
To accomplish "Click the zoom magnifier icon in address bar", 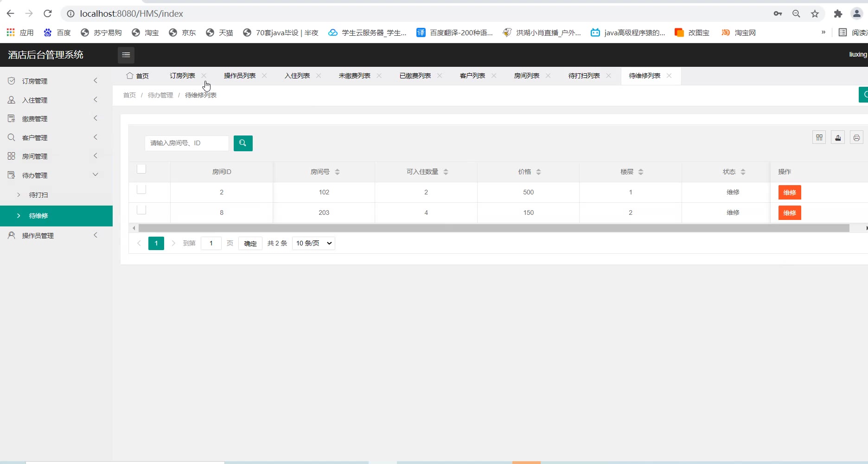I will [796, 13].
